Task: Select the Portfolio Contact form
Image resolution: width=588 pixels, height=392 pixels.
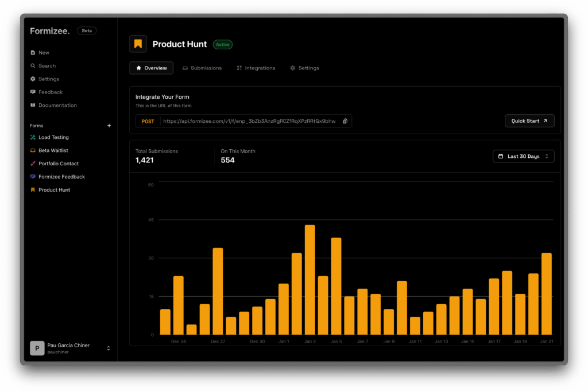Action: coord(58,164)
